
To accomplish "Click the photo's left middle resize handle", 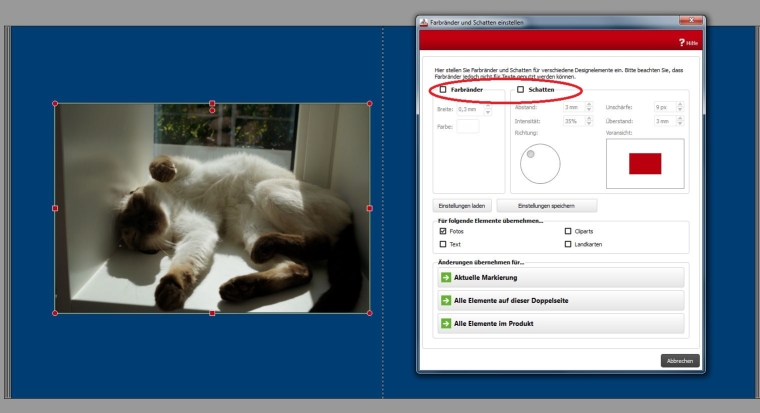I will (55, 208).
